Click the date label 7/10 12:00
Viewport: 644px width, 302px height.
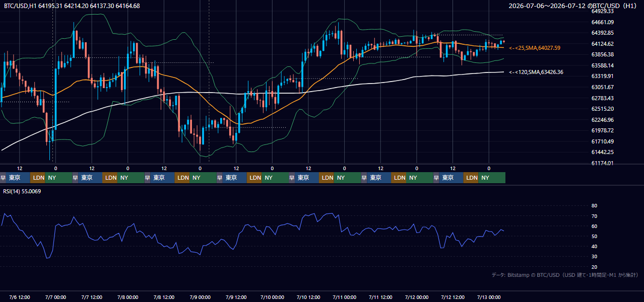point(308,297)
